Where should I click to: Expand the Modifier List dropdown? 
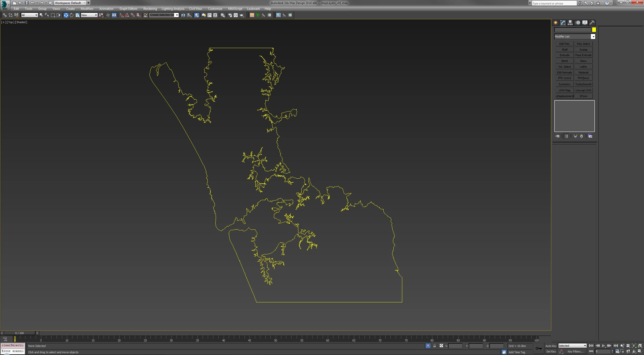coord(593,37)
